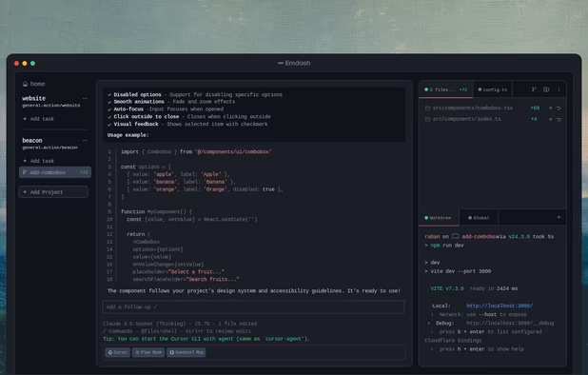
Task: Click the placeholder "Select a fruit..." code line
Action: 179,271
